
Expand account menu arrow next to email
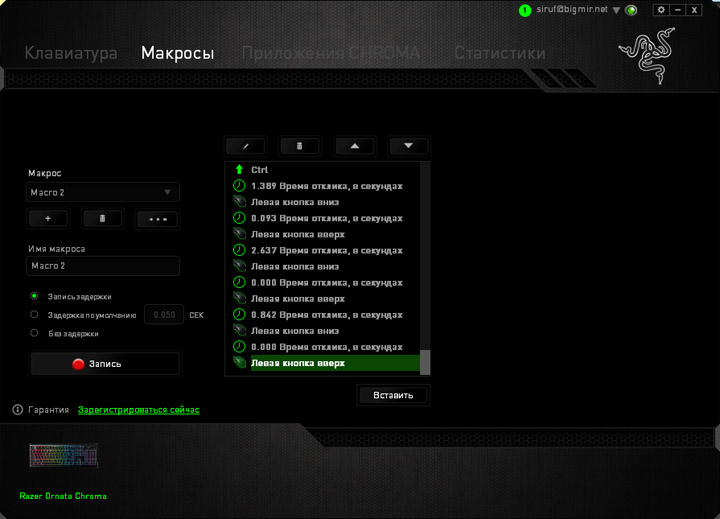[616, 10]
